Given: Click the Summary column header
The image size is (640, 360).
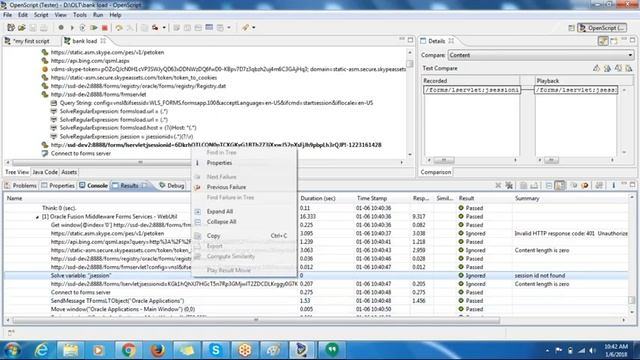Looking at the screenshot, I should pyautogui.click(x=527, y=198).
